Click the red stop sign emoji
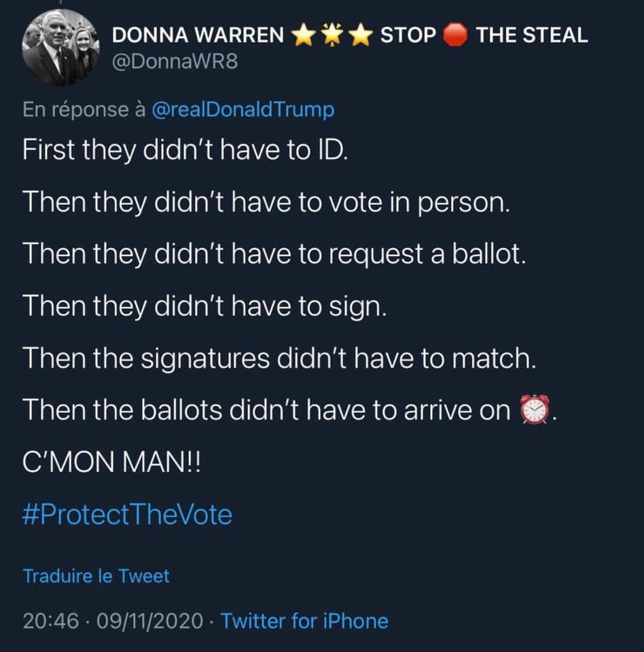This screenshot has height=652, width=644. (455, 35)
